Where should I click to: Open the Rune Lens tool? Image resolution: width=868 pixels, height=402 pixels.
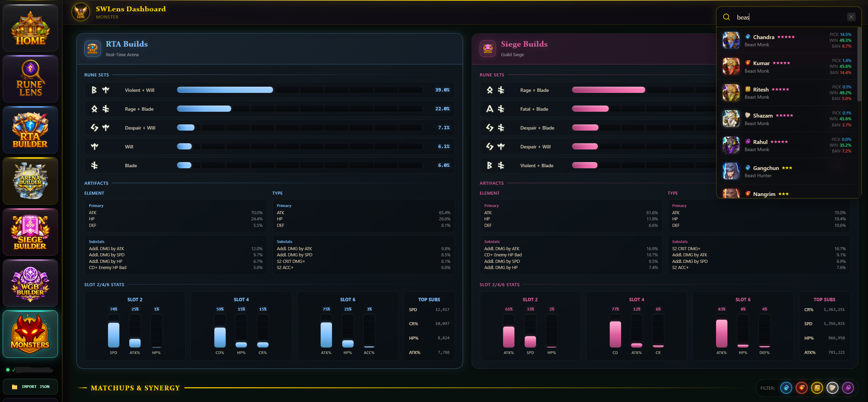(30, 79)
